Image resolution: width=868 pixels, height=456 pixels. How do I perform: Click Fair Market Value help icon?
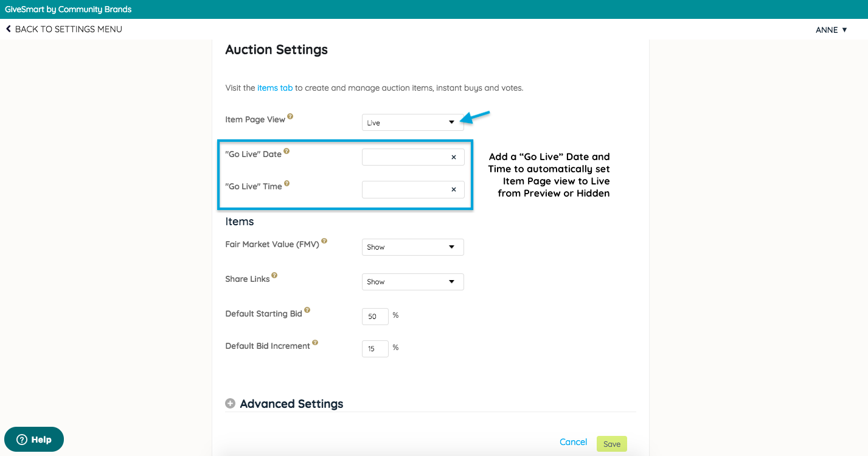[324, 241]
